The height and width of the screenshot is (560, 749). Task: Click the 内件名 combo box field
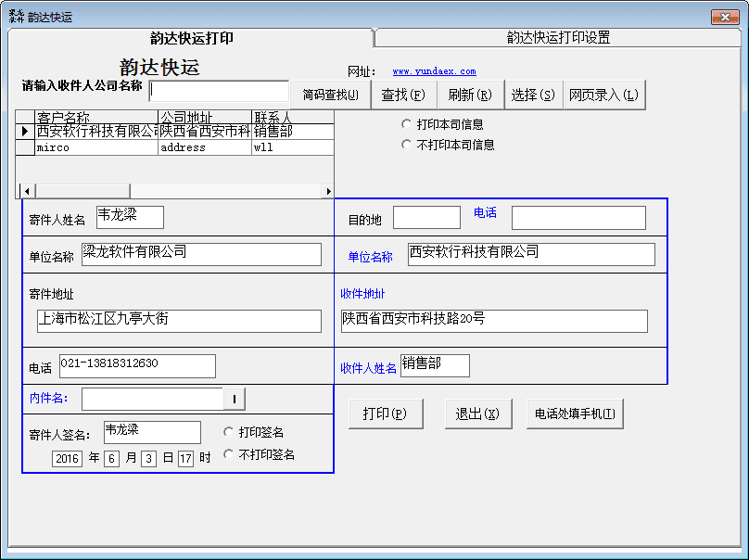(153, 399)
